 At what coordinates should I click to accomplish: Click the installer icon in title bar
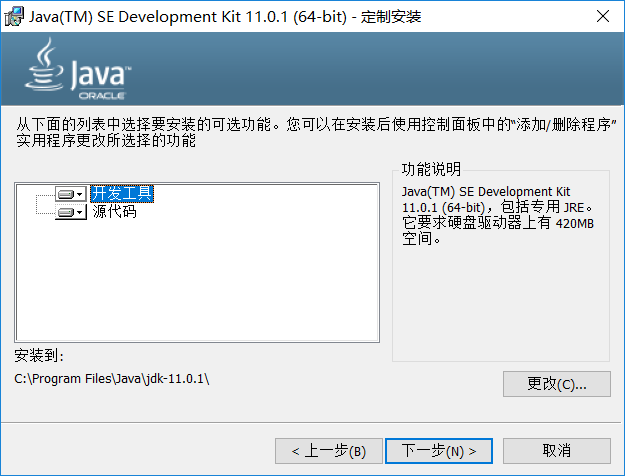pos(14,17)
